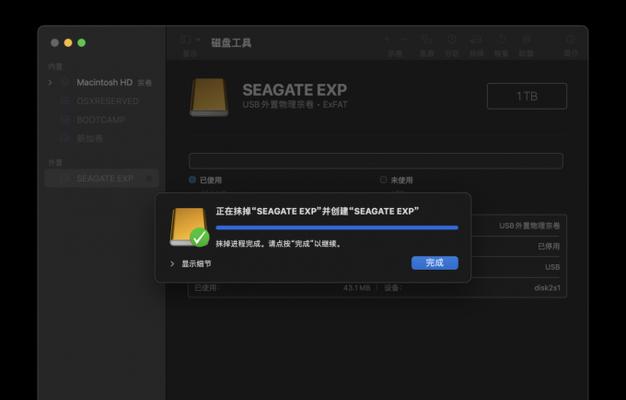
Task: Click the 已使用 blue legend swatch
Action: tap(192, 180)
